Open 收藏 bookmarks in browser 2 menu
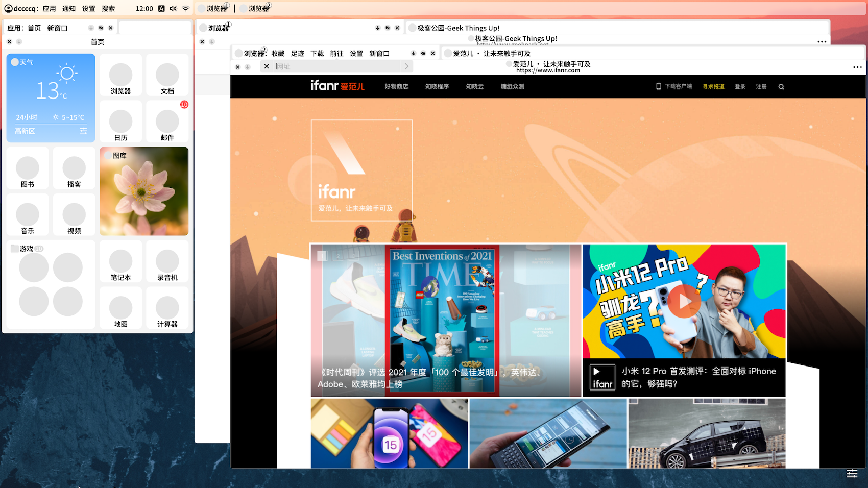This screenshot has height=488, width=868. (278, 54)
